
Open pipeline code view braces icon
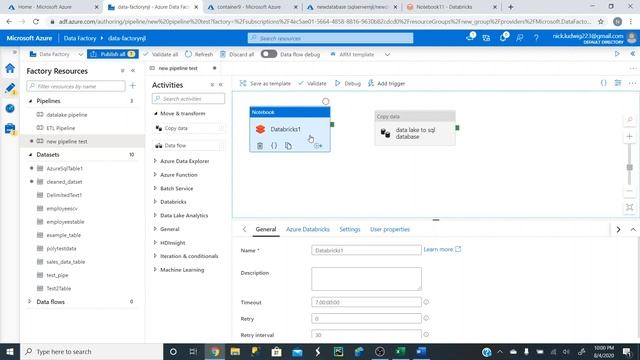tap(603, 83)
